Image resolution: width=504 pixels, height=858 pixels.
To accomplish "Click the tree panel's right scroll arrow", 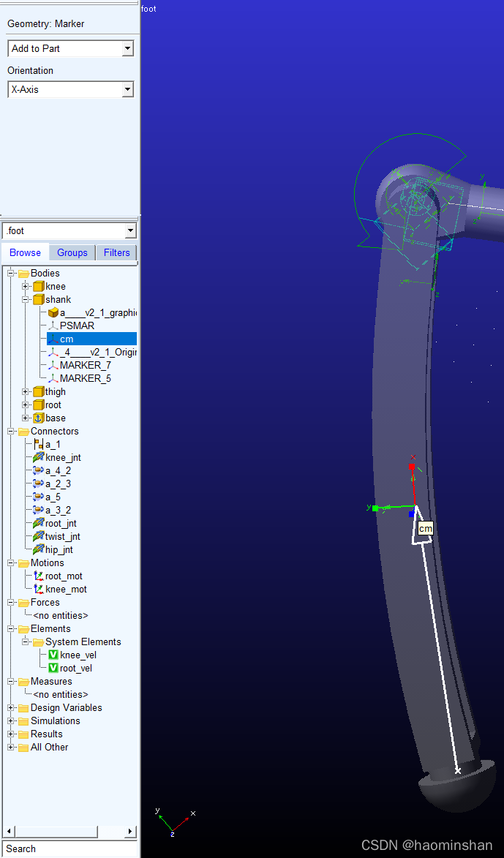I will (130, 832).
